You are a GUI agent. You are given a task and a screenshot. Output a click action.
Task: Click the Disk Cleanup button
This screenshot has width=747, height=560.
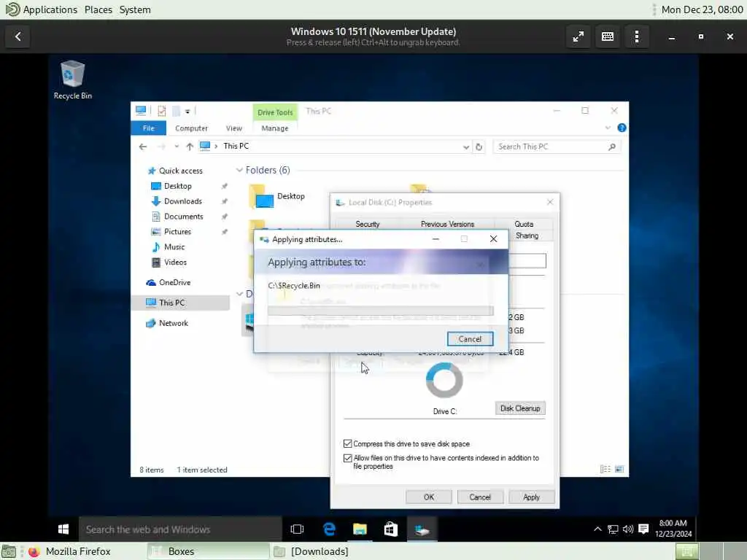pyautogui.click(x=520, y=408)
